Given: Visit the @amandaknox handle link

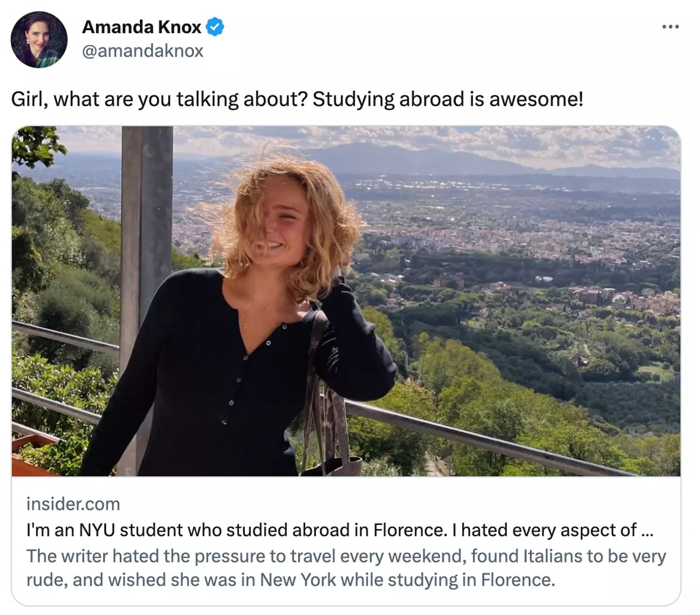Looking at the screenshot, I should pos(142,51).
